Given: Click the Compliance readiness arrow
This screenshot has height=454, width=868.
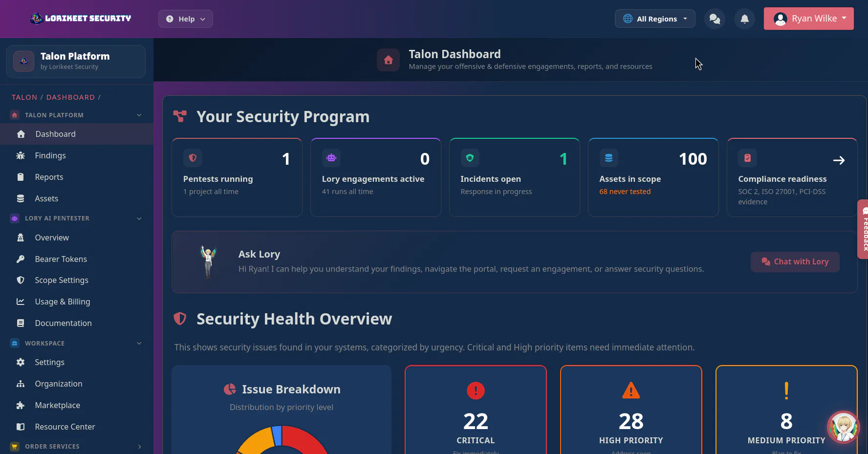Looking at the screenshot, I should click(839, 160).
